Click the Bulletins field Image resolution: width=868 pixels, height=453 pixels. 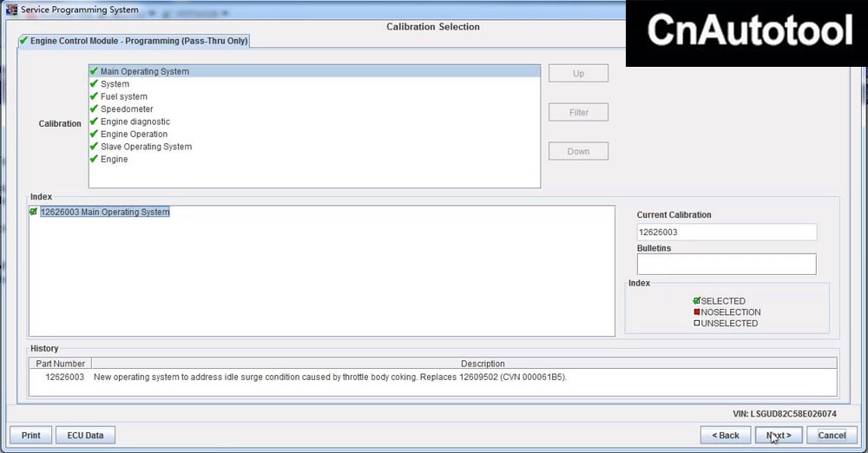[727, 264]
